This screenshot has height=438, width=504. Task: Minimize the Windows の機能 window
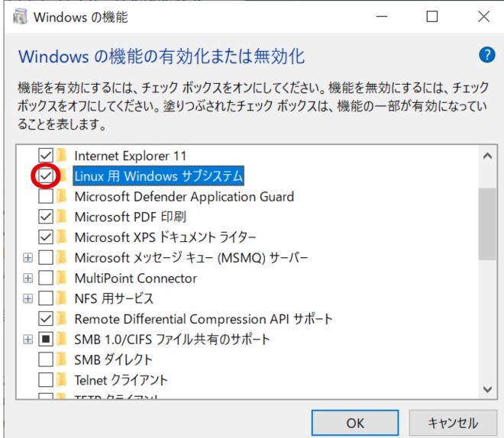(x=382, y=16)
